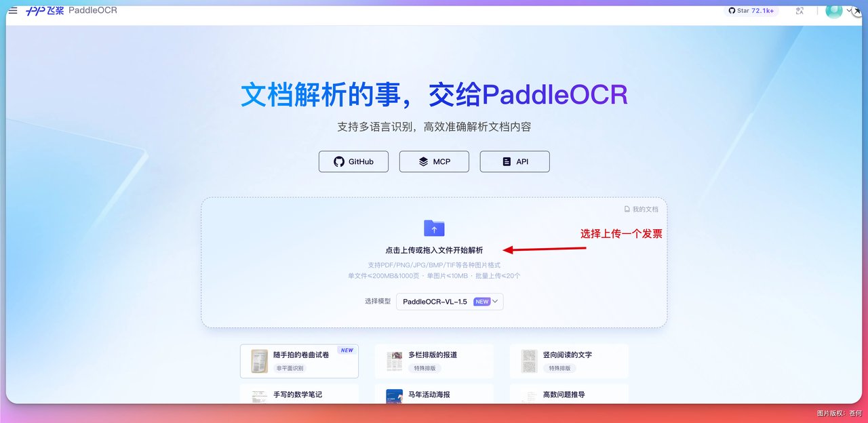
Task: Click the GitHub octocat icon in the GitHub button
Action: click(339, 161)
